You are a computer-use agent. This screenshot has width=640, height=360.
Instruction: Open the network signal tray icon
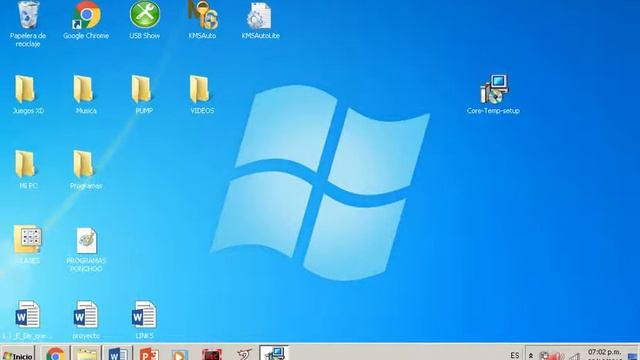tap(575, 356)
